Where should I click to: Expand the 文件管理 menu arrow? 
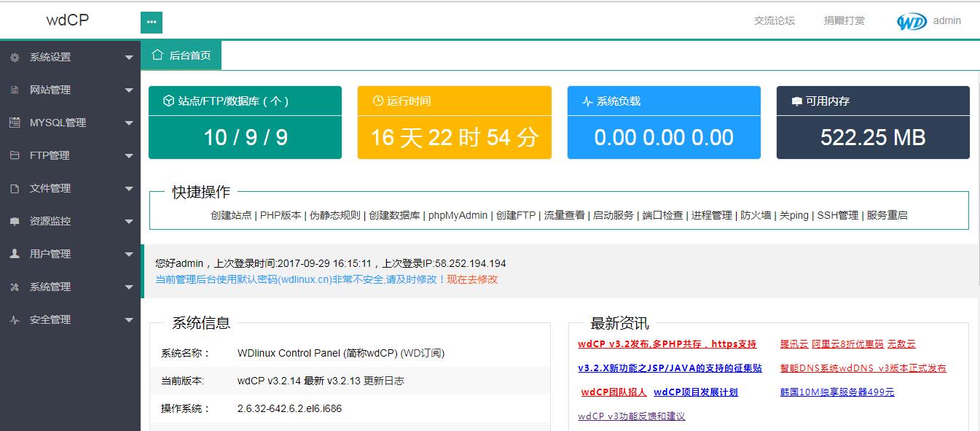129,189
